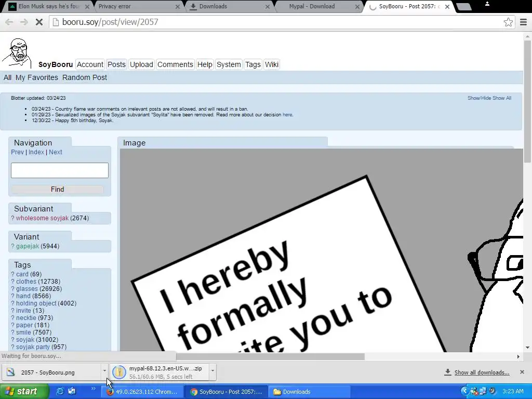Click Show/Hide blotter link
Viewport: 532px width, 399px height.
click(479, 98)
